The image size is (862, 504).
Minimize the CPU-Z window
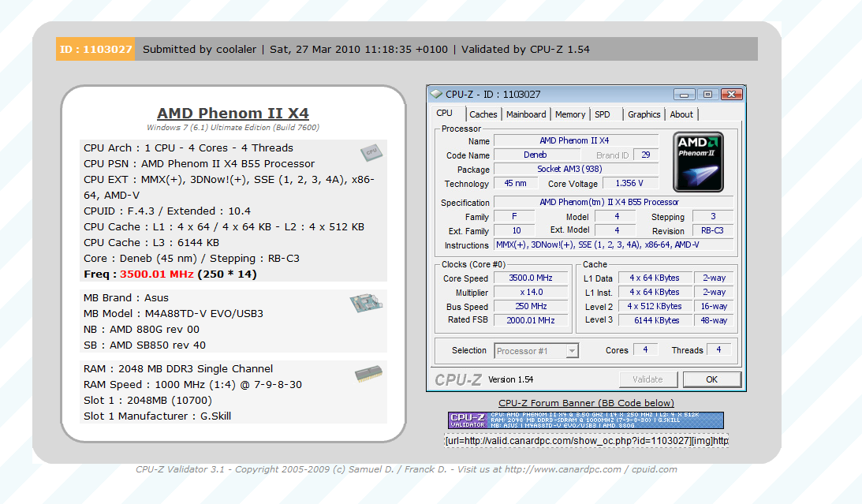tap(684, 95)
